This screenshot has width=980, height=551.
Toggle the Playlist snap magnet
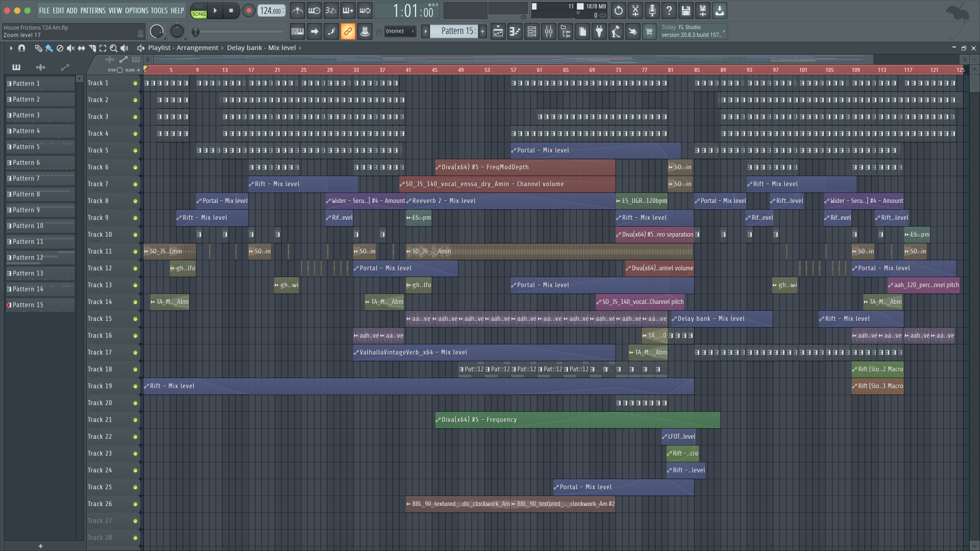click(x=21, y=48)
